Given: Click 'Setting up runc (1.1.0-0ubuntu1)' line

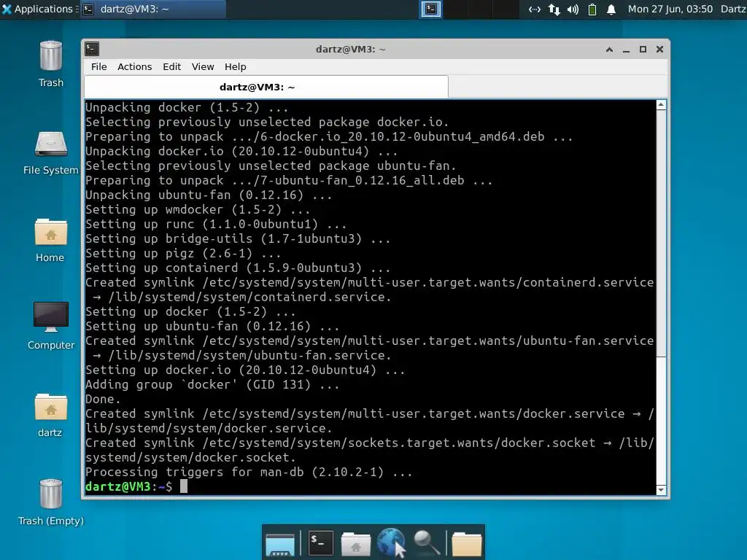Looking at the screenshot, I should coord(215,224).
